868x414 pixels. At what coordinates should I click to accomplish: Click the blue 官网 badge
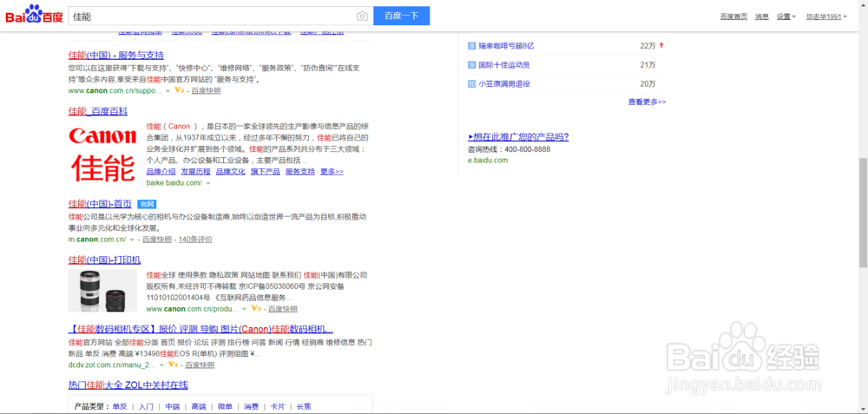pyautogui.click(x=147, y=204)
